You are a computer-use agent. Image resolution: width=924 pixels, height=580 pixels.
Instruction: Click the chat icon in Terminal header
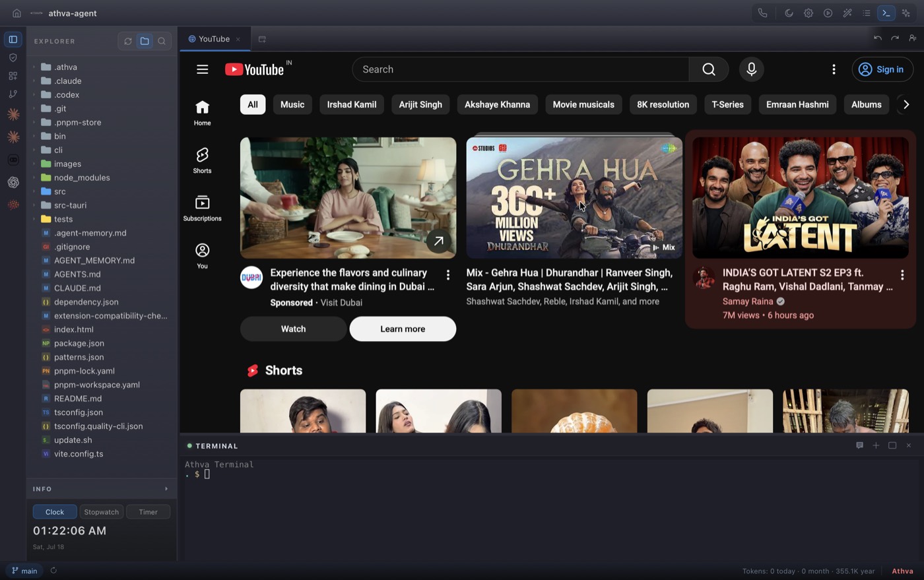(x=859, y=445)
